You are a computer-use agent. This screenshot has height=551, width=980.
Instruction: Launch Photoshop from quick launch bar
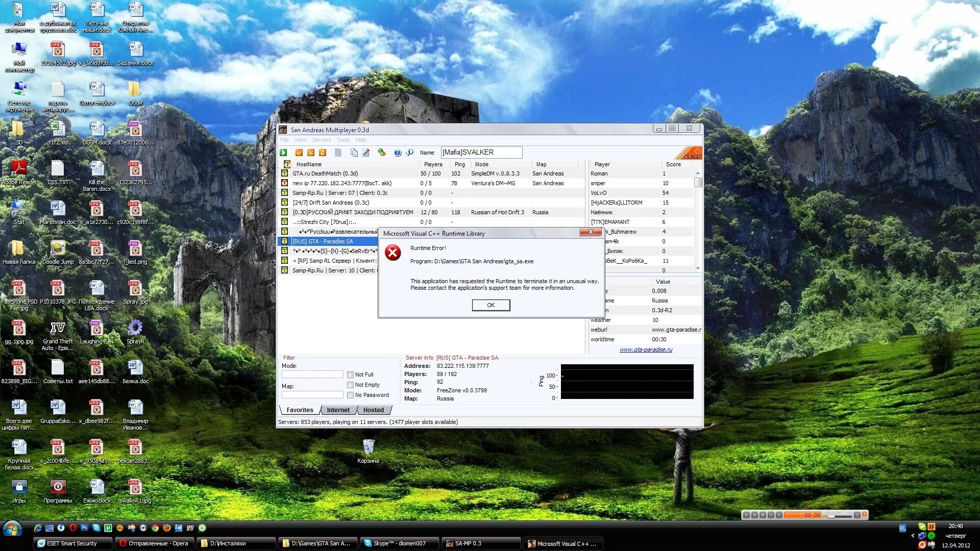point(85,528)
